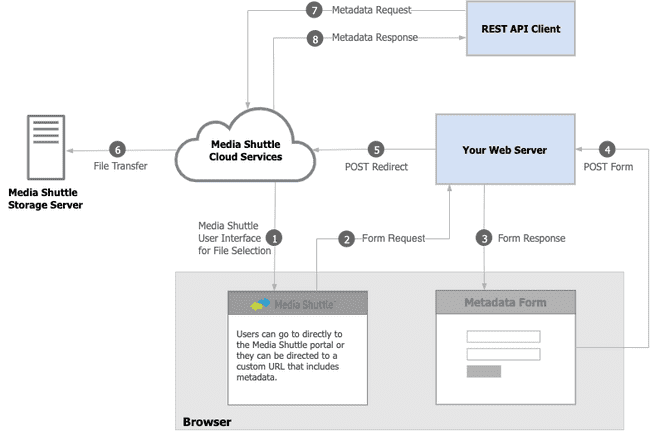650x442 pixels.
Task: Click the Metadata Request label
Action: (x=371, y=10)
